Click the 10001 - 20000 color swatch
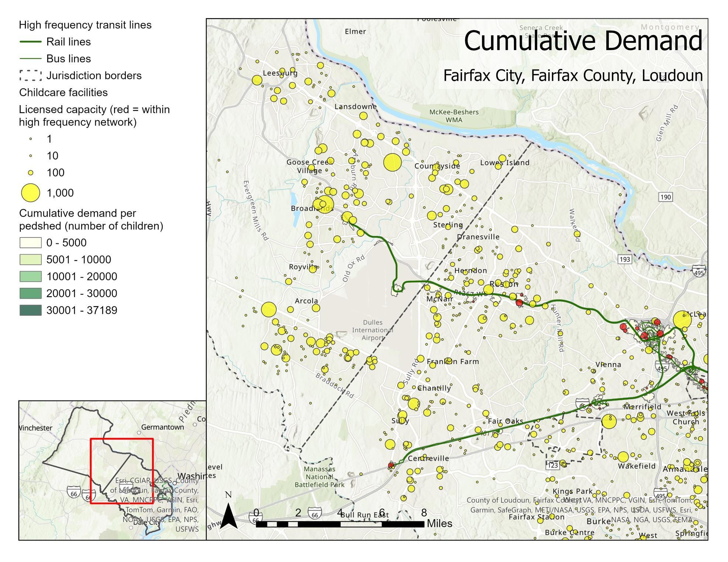Viewport: 728px width, 562px height. 30,277
